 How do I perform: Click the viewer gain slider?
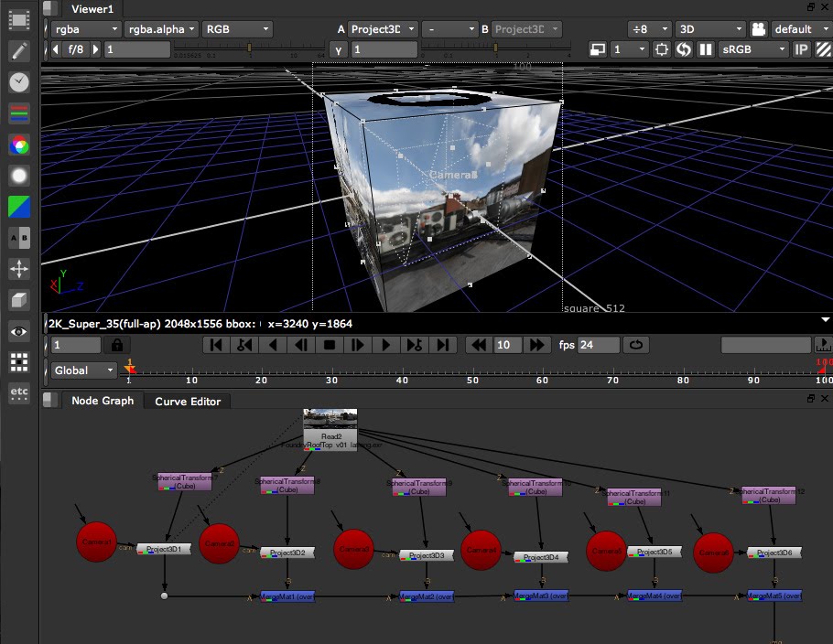pyautogui.click(x=247, y=48)
